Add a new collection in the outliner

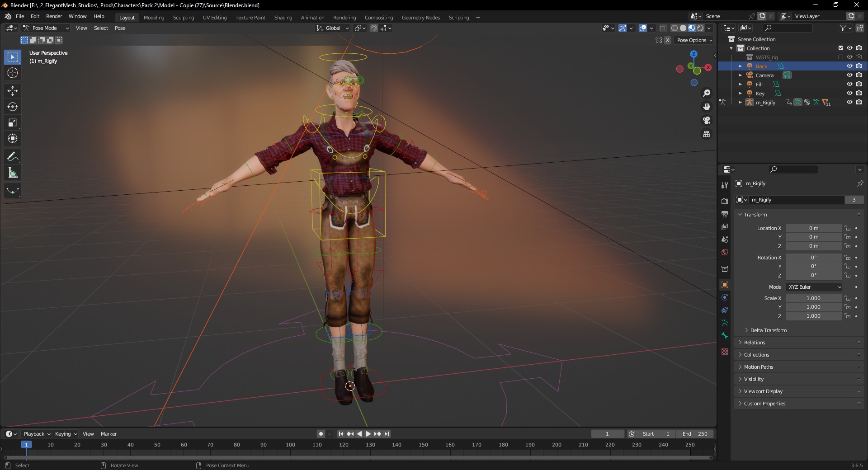pos(859,28)
